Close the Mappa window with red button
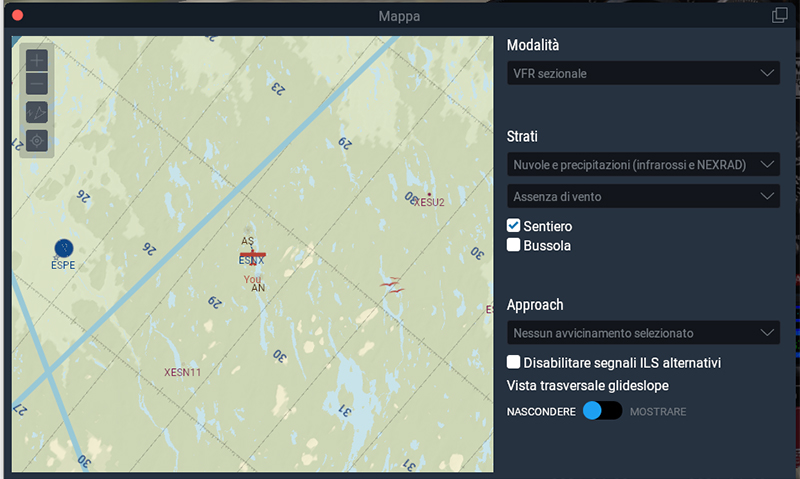This screenshot has height=479, width=800. 17,15
